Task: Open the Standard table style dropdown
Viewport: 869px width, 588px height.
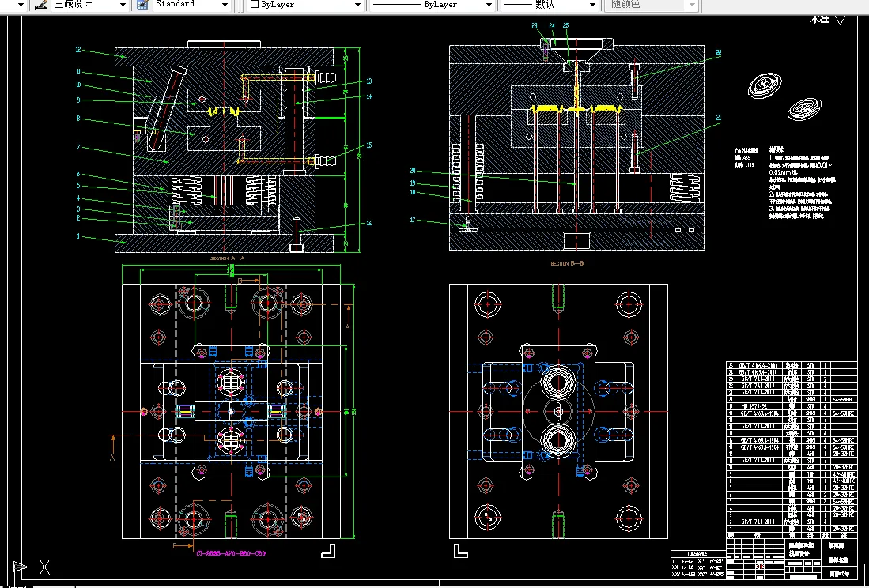Action: tap(225, 5)
